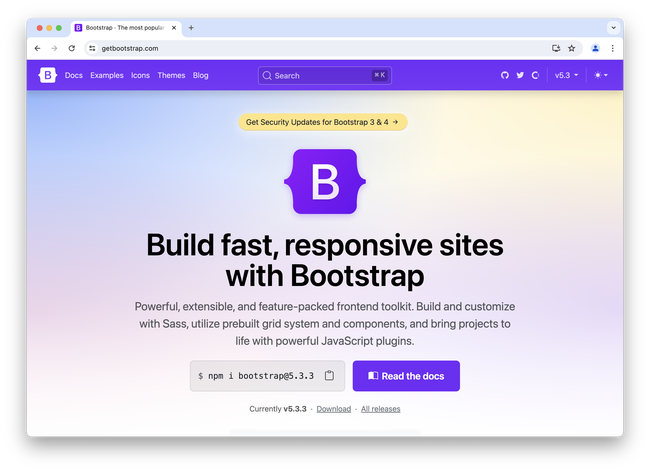Open the GitHub icon link
This screenshot has height=472, width=650.
tap(504, 75)
